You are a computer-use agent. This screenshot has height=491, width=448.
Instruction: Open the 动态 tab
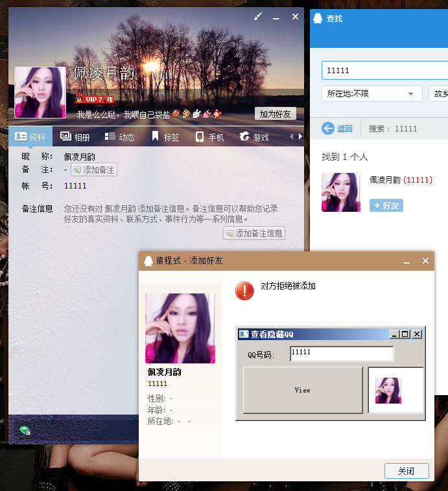coord(119,137)
